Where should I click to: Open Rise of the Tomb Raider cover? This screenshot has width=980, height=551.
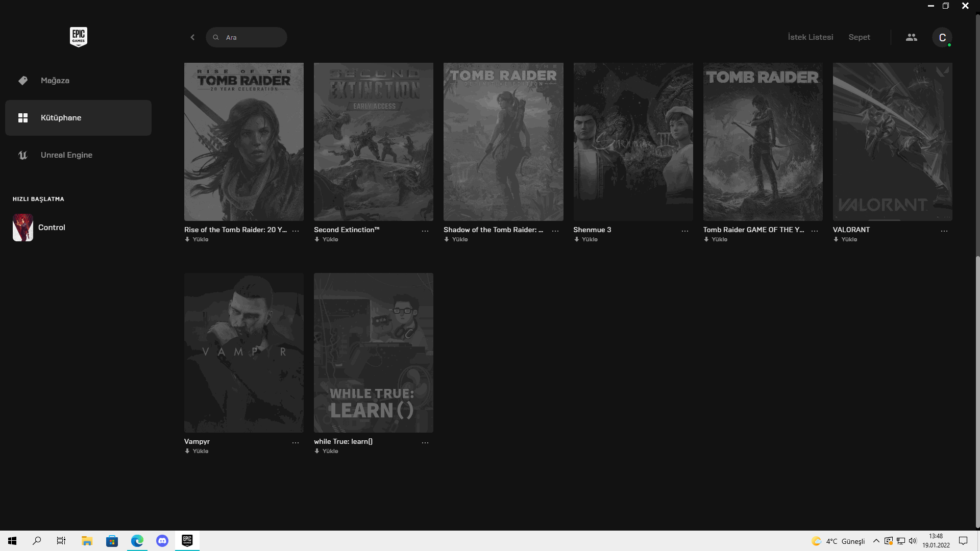point(244,142)
